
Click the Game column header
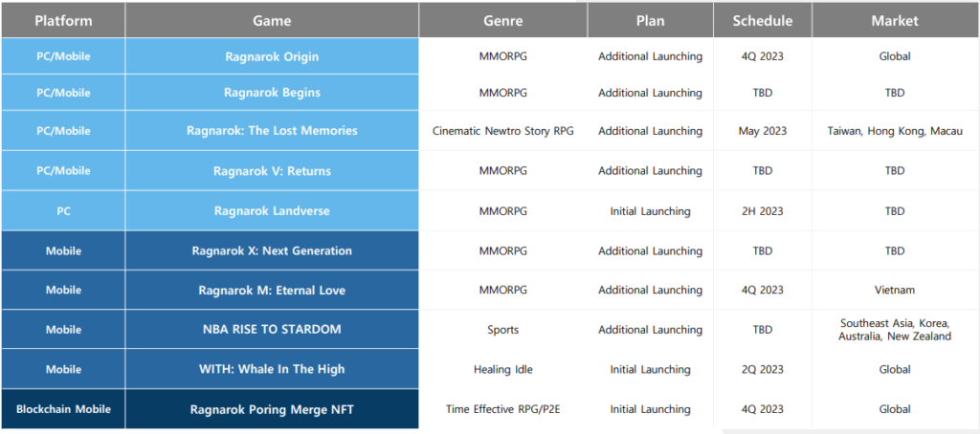coord(272,20)
